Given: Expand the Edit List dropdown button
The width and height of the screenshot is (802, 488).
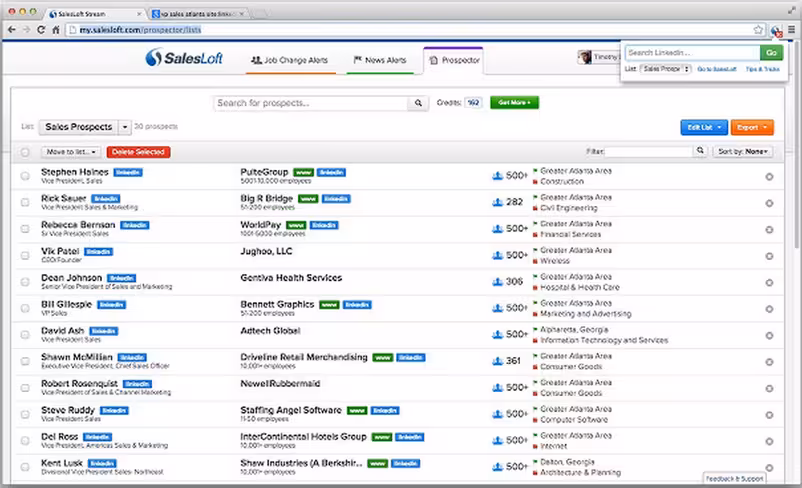Looking at the screenshot, I should pos(704,127).
